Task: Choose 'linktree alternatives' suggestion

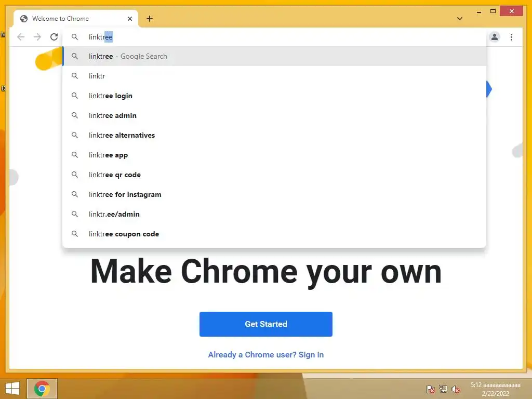Action: [274, 135]
